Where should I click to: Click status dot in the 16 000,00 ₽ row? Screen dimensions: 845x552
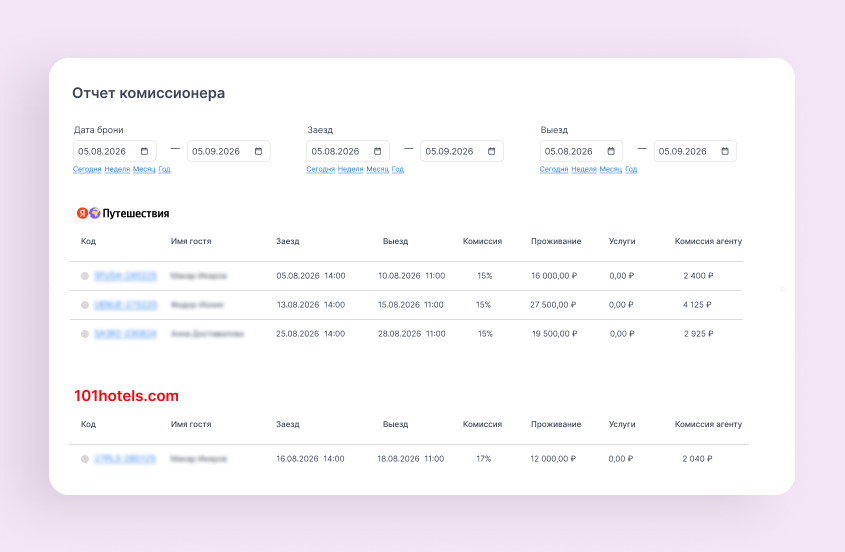pyautogui.click(x=85, y=276)
